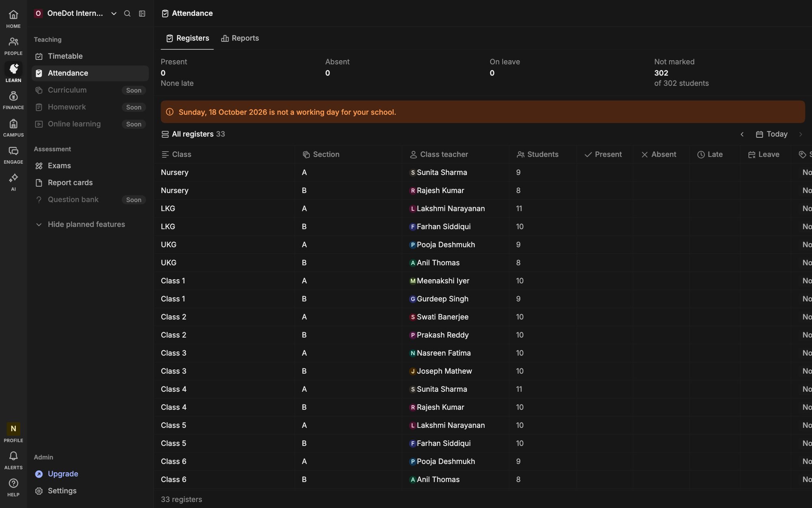Open the People section

[13, 46]
